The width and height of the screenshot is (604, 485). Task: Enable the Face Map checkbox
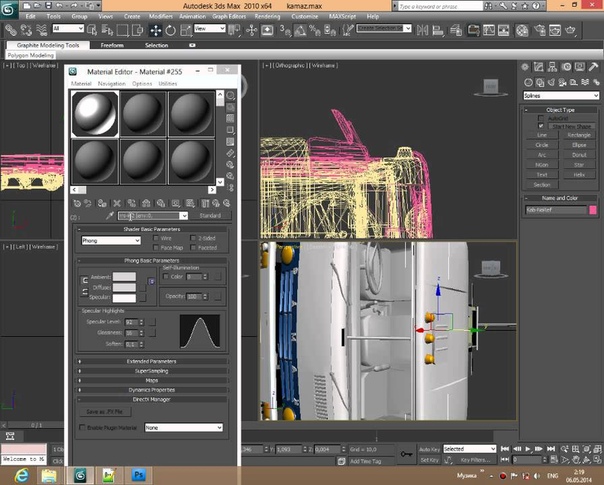point(156,248)
